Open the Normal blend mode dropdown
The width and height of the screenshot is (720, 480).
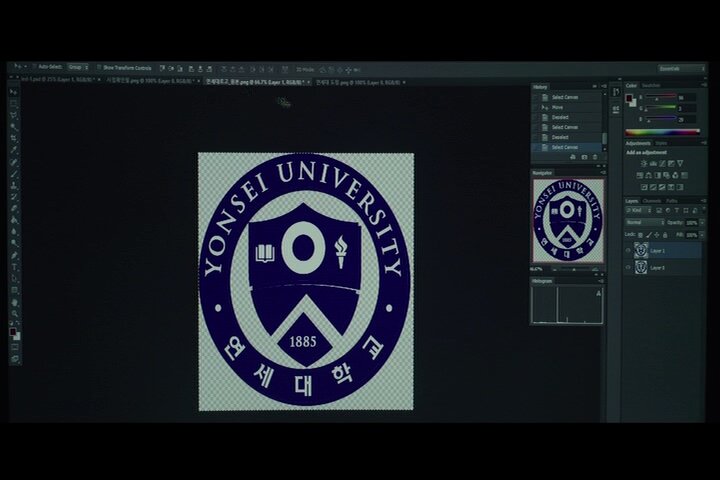(645, 222)
